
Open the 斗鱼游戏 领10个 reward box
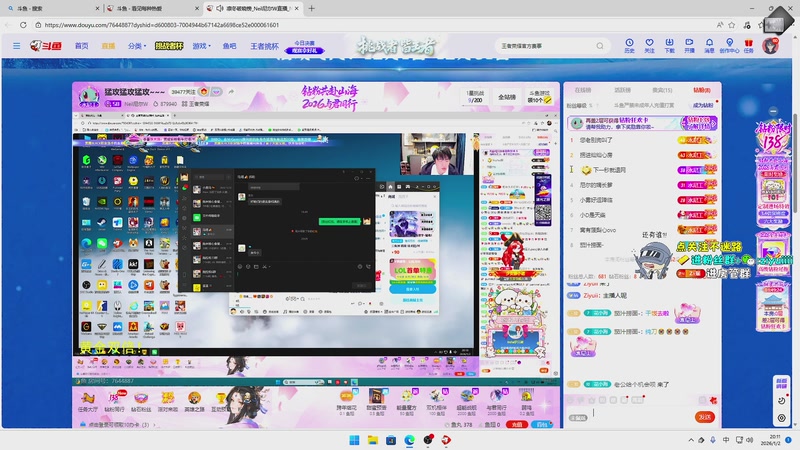point(539,97)
